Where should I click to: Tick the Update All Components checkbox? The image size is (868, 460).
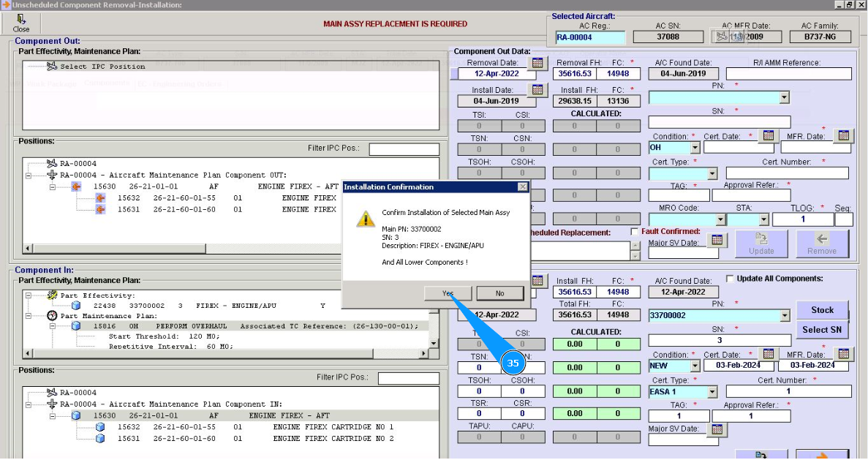[x=730, y=279]
